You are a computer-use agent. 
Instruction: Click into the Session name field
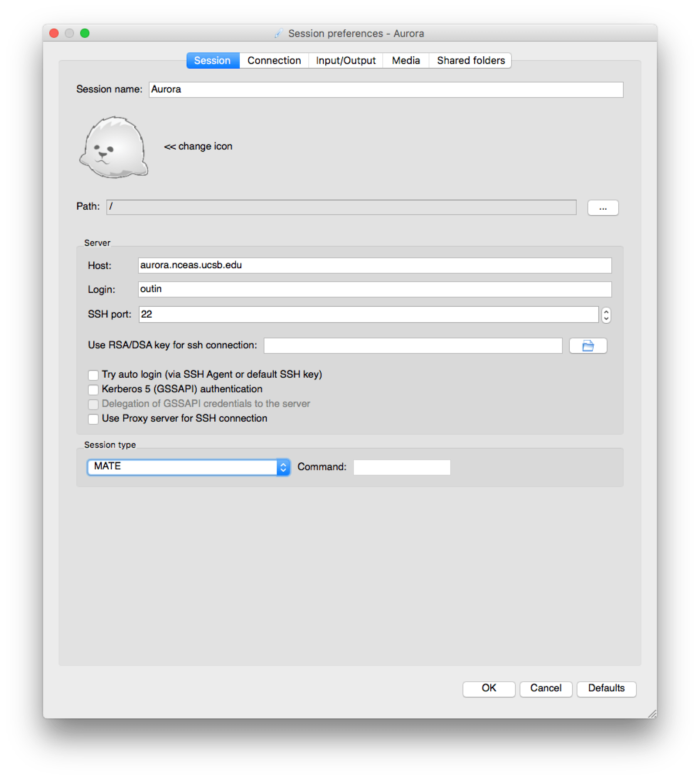[x=385, y=89]
